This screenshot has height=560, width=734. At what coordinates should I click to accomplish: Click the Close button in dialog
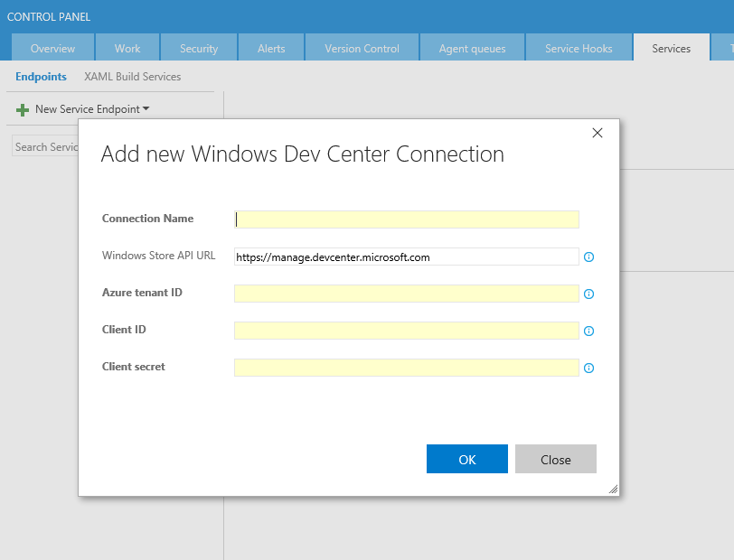(556, 459)
